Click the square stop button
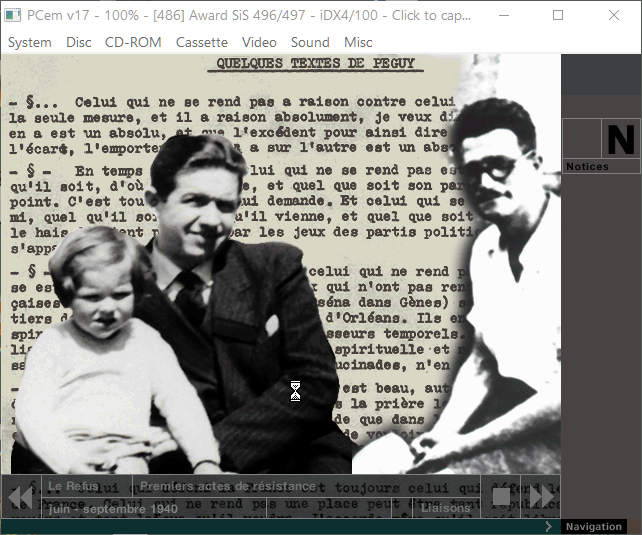 point(501,496)
